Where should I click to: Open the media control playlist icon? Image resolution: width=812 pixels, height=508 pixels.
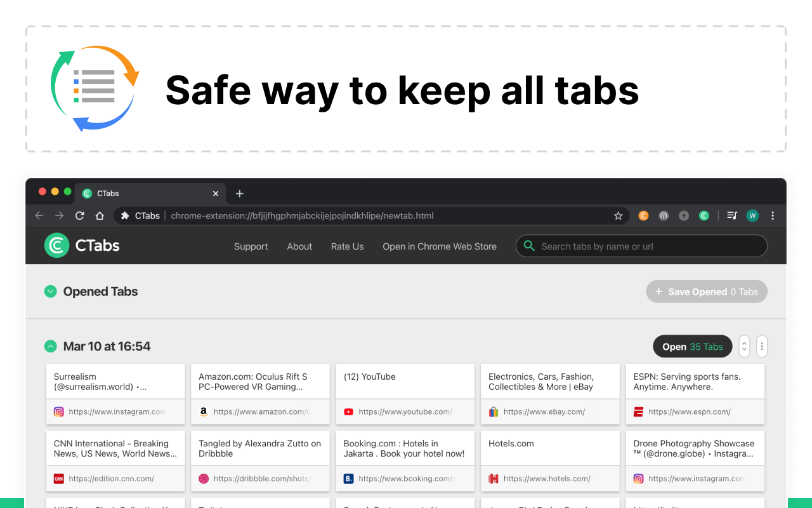pos(732,216)
